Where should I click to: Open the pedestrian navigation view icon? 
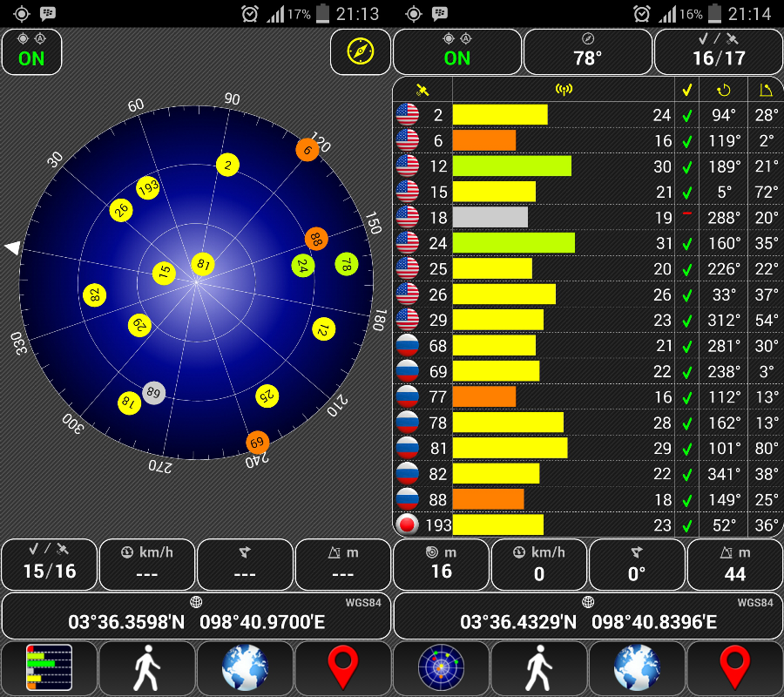146,667
